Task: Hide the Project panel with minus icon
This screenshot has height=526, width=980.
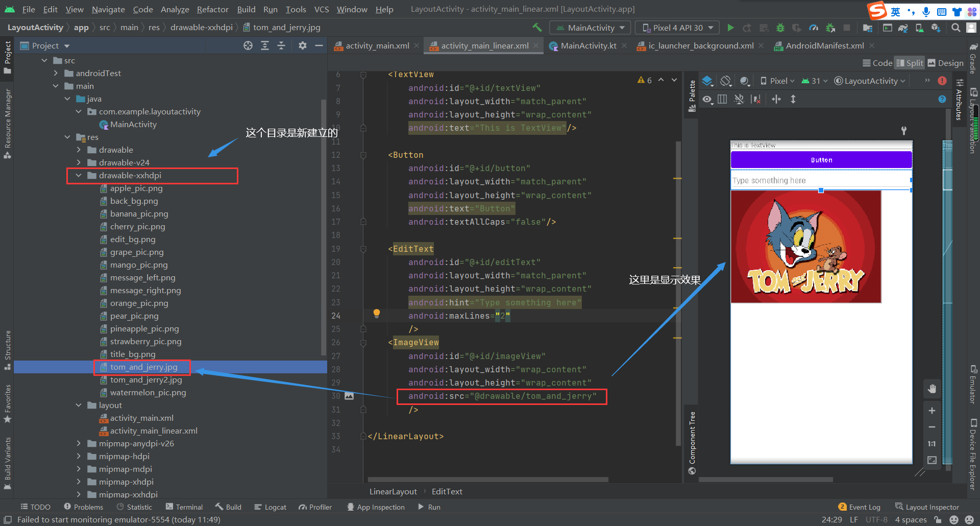Action: [x=319, y=45]
